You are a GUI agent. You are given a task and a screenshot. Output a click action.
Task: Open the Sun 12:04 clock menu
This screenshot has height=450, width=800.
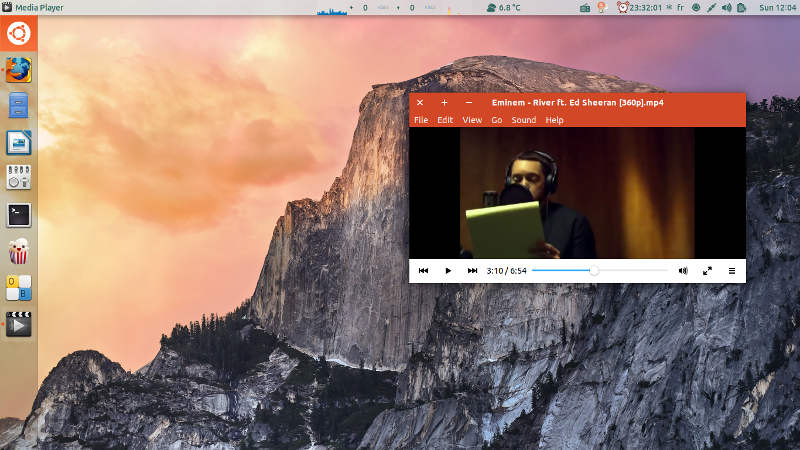777,8
